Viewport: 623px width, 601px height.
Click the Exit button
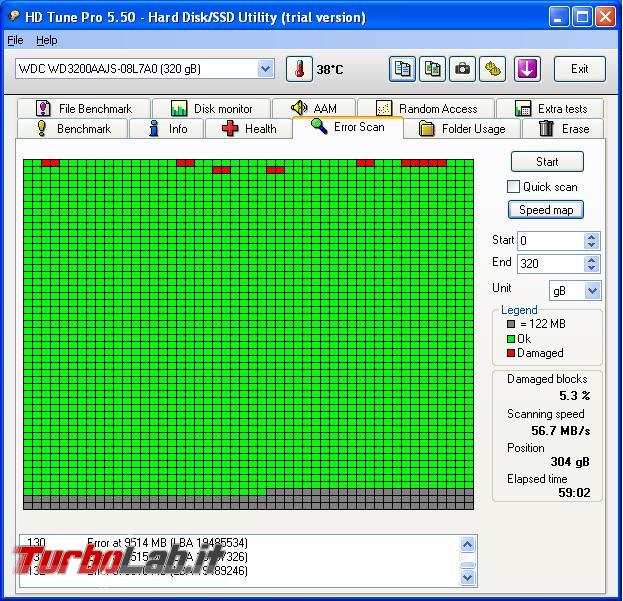pyautogui.click(x=580, y=69)
